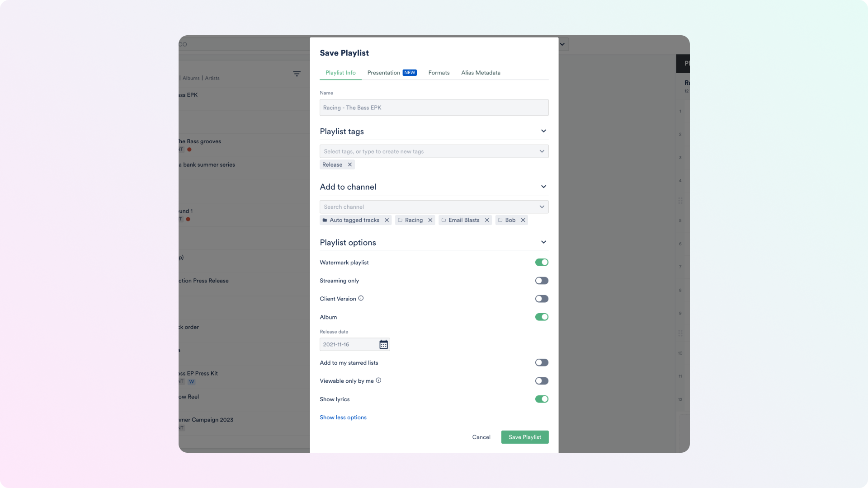
Task: Remove the Bob channel chip
Action: 523,221
